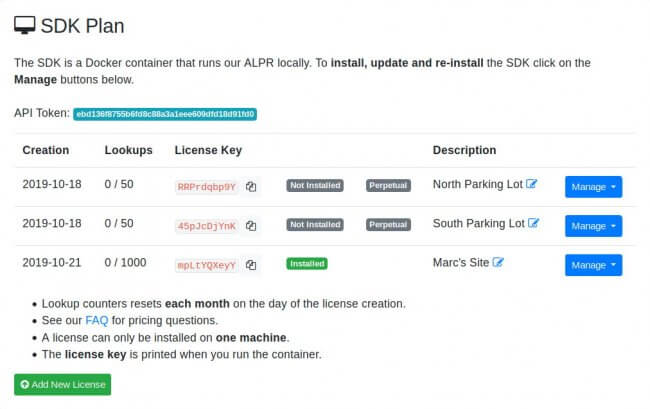
Task: Click the green Installed status badge
Action: point(307,264)
